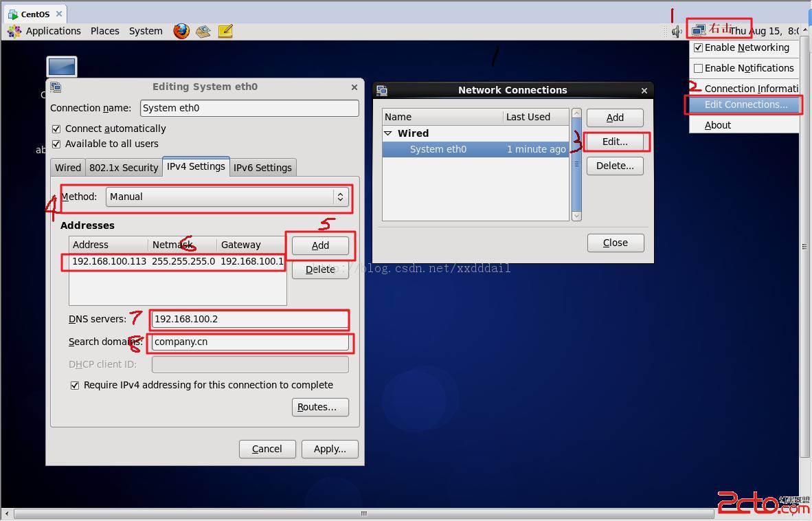Click the Applications menu foot icon
Viewport: 812px width, 521px height.
(x=14, y=31)
